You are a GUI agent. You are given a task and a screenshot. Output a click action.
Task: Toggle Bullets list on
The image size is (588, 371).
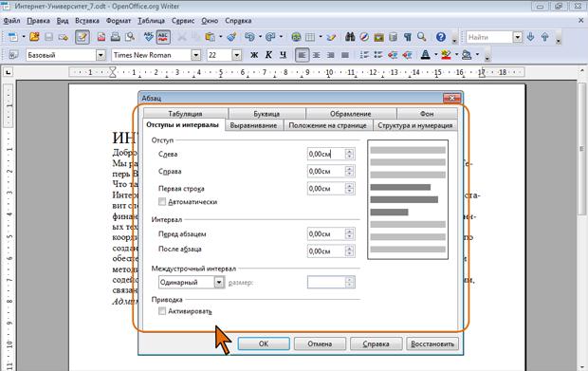tap(378, 55)
